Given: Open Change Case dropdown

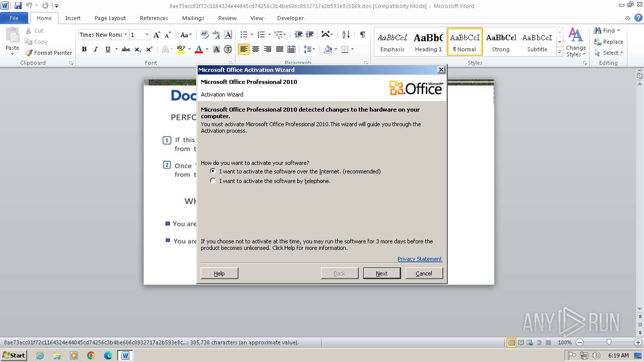Looking at the screenshot, I should point(186,35).
